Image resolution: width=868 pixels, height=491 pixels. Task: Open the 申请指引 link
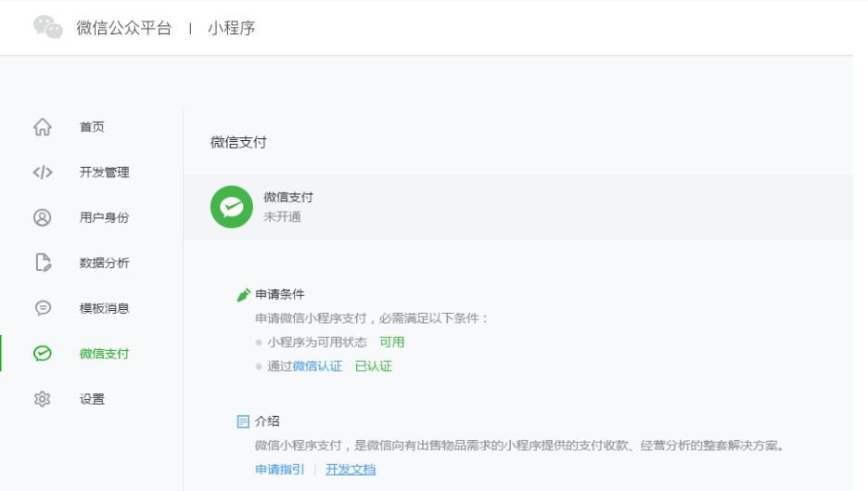point(279,470)
